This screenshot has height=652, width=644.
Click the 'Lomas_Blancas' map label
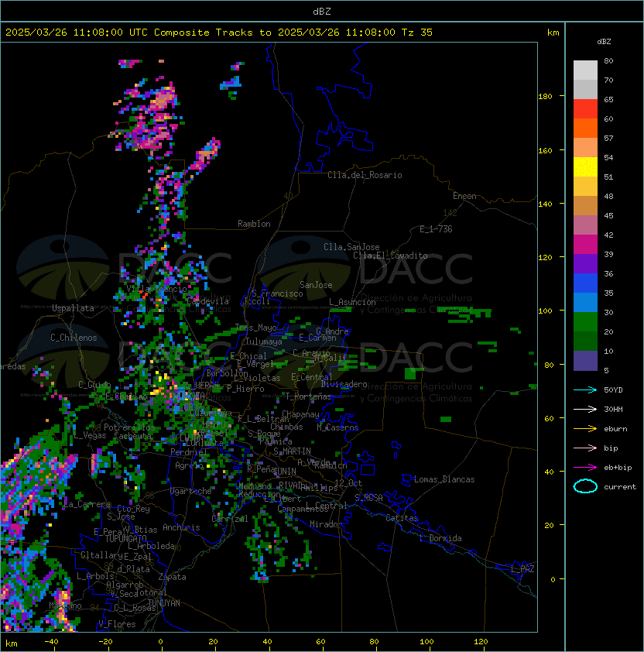point(444,479)
